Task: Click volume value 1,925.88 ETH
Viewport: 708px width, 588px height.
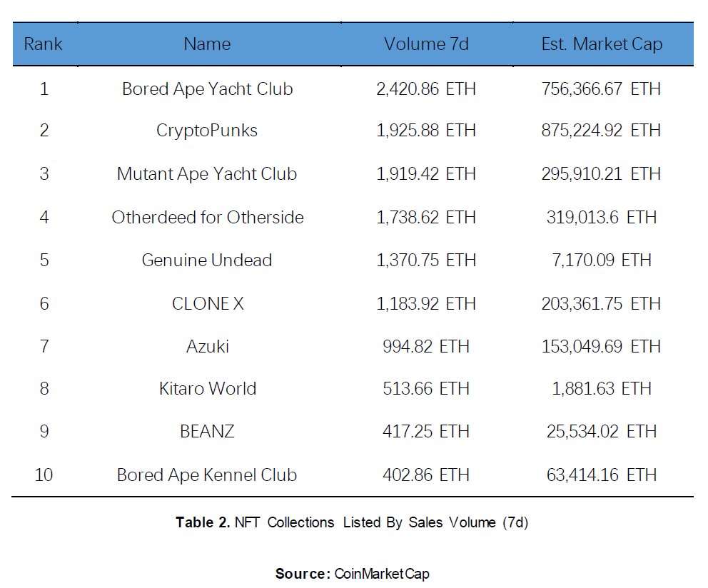Action: pos(426,131)
